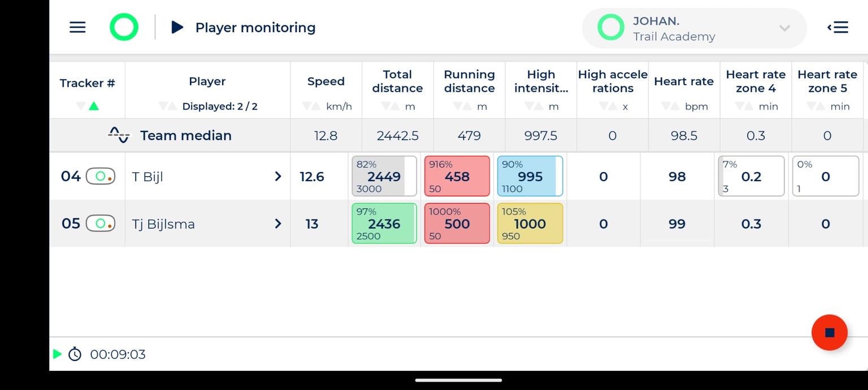Click player name Tj Bijlsma
This screenshot has width=868, height=390.
tap(163, 224)
